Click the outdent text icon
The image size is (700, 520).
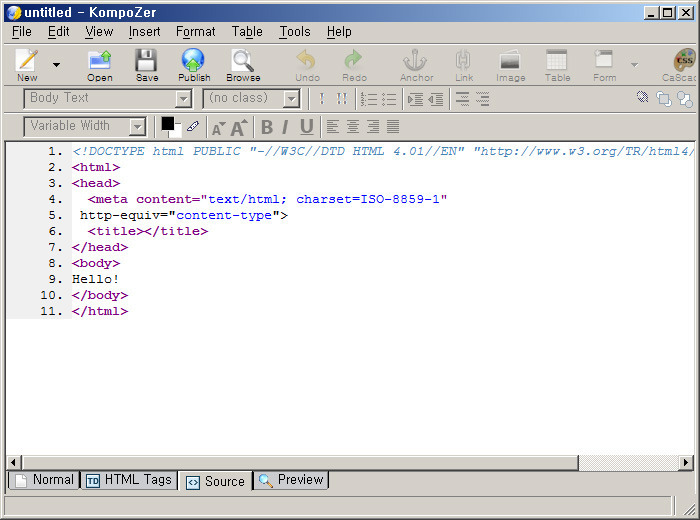pyautogui.click(x=436, y=99)
